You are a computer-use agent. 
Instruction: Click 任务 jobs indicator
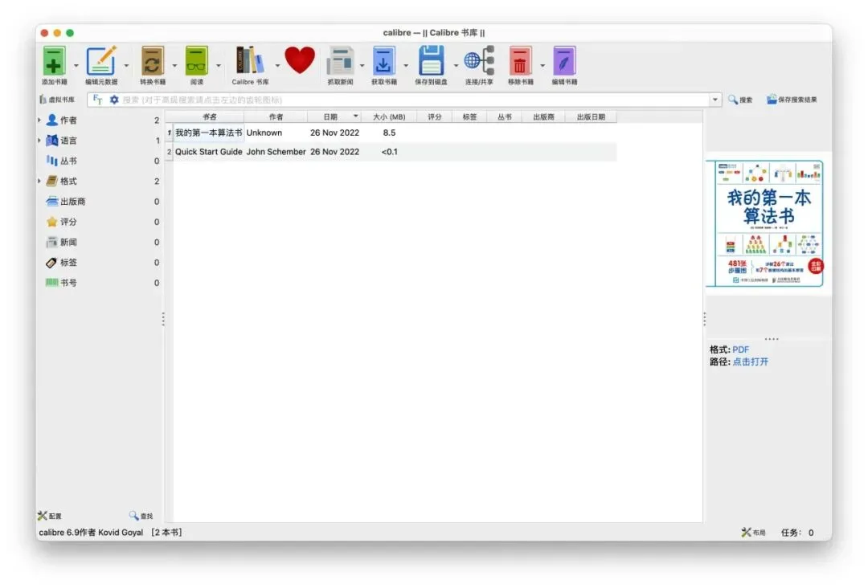[x=797, y=532]
